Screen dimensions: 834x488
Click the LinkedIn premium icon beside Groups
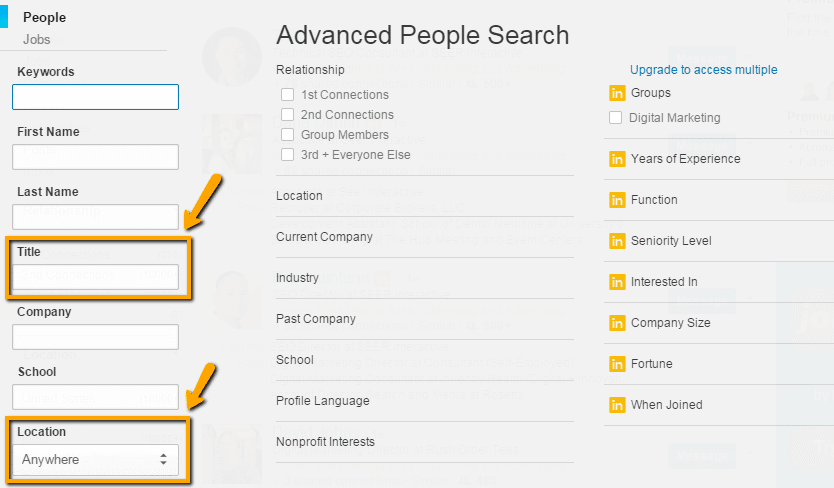tap(617, 93)
